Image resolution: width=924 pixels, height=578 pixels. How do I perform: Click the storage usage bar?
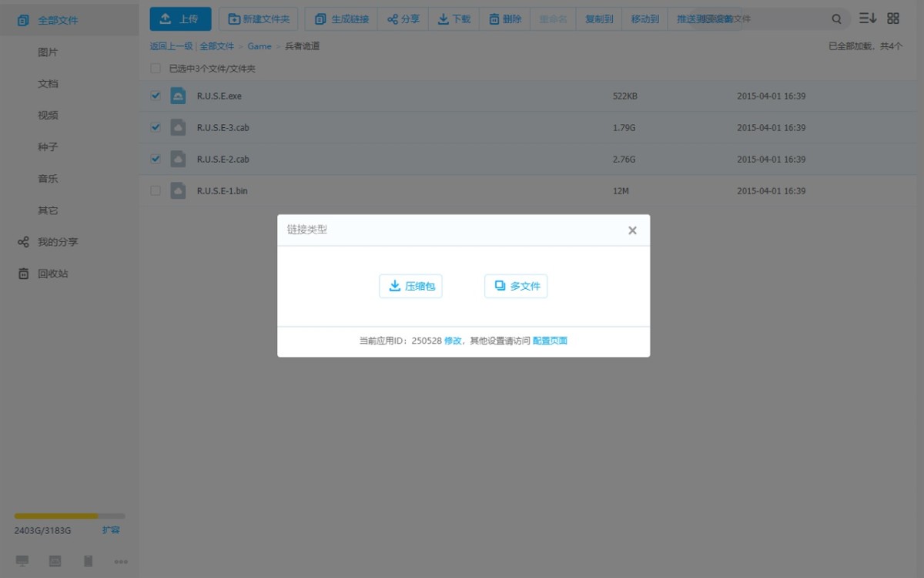click(69, 516)
